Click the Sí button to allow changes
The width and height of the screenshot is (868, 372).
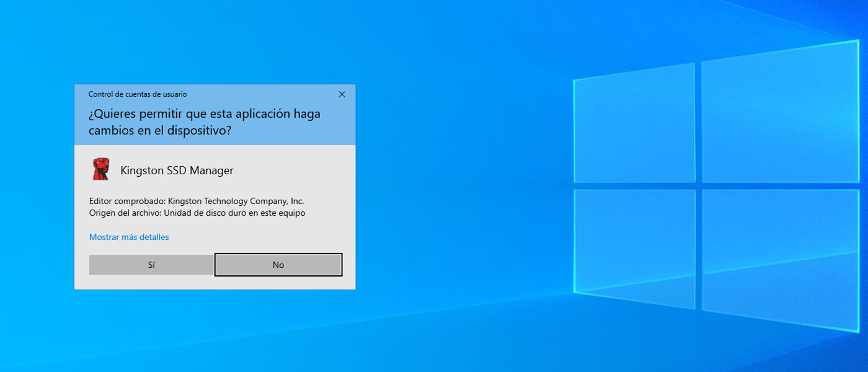click(x=151, y=265)
